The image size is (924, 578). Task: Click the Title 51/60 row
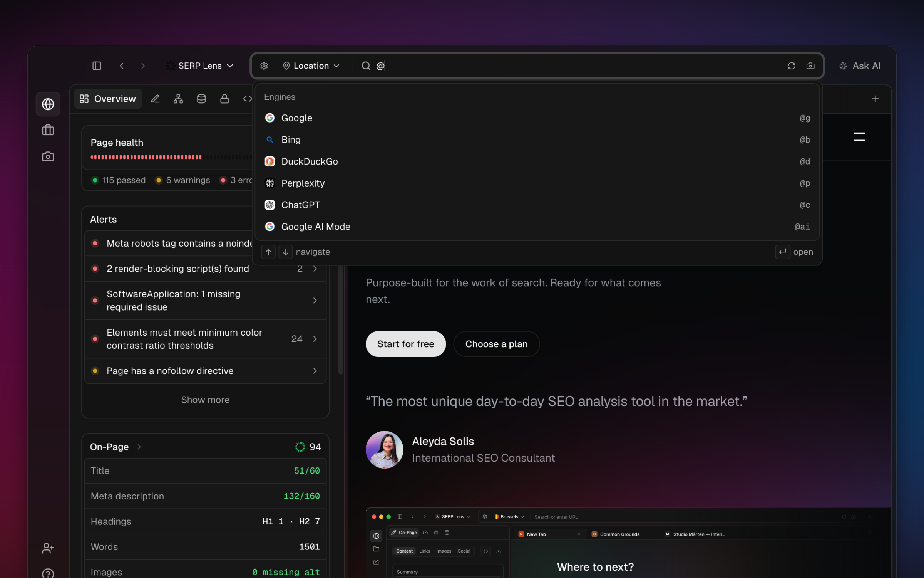click(x=205, y=471)
